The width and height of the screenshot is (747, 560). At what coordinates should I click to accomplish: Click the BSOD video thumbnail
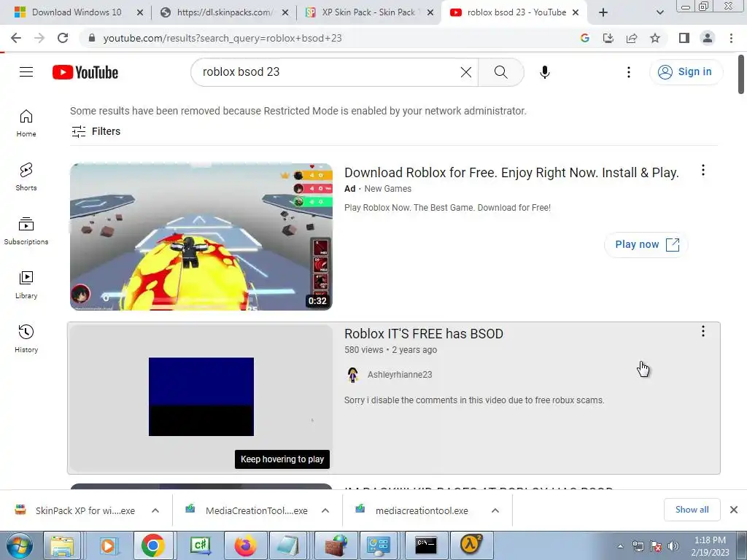coord(201,398)
